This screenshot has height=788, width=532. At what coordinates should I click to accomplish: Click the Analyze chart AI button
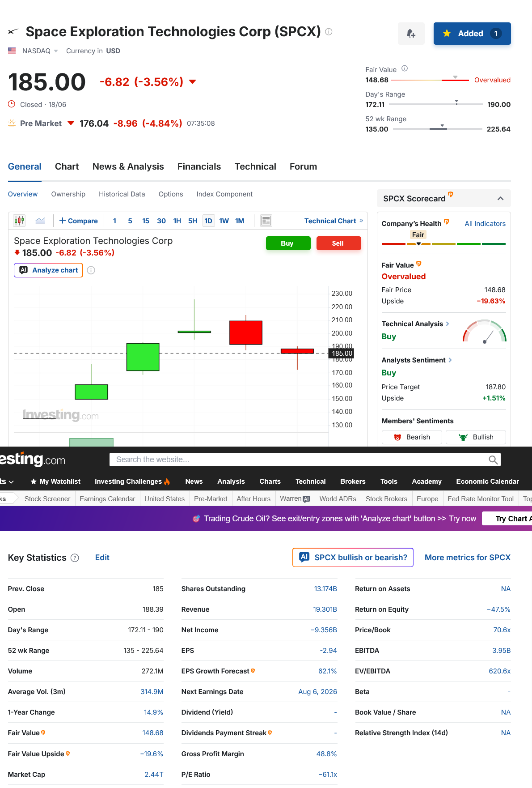[48, 270]
